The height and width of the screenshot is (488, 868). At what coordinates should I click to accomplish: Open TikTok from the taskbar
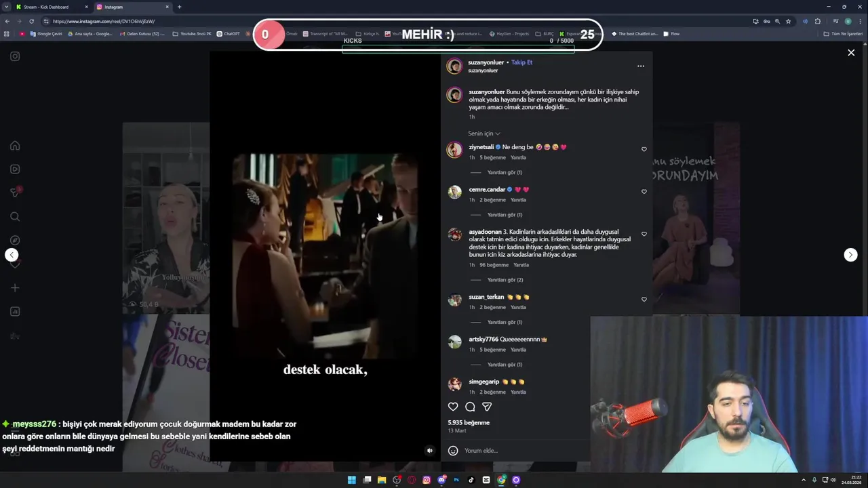click(471, 480)
